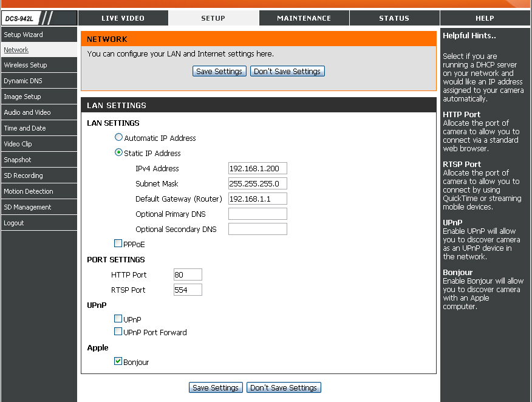Select Automatic IP Address option
Image resolution: width=532 pixels, height=402 pixels.
click(x=118, y=138)
